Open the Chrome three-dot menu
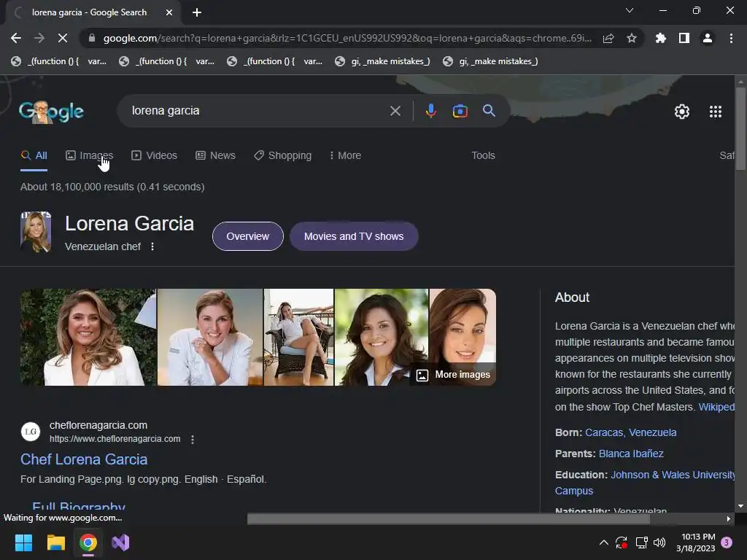 pos(731,38)
